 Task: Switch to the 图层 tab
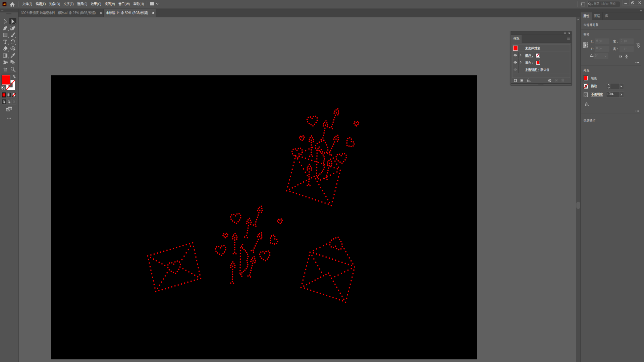[597, 16]
